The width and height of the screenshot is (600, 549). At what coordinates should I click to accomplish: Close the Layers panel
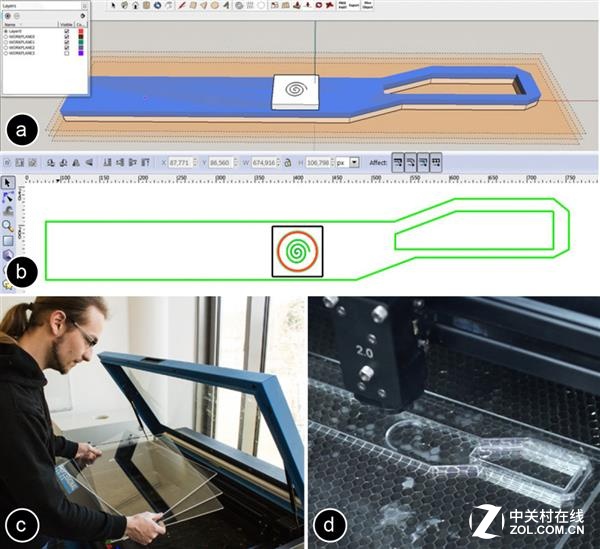point(85,6)
